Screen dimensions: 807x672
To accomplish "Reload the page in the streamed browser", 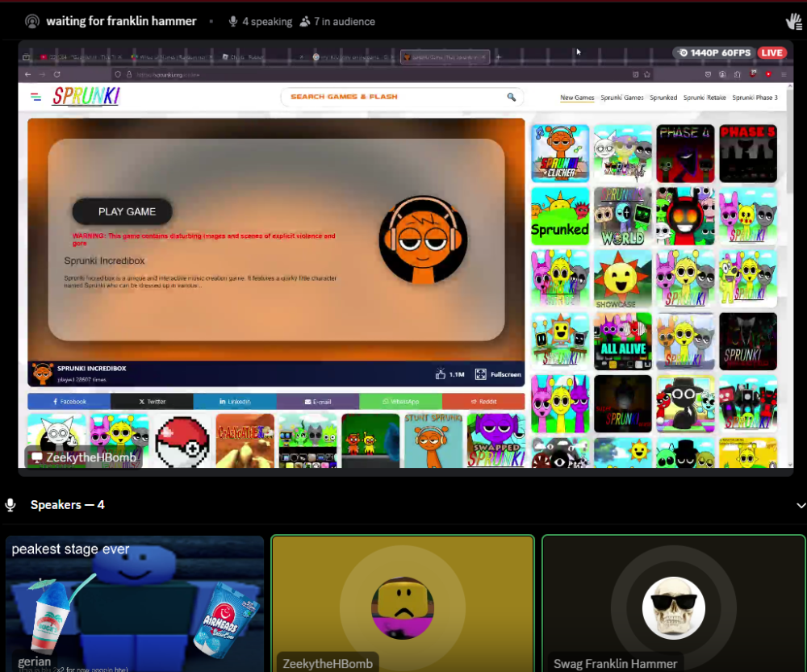I will [57, 74].
